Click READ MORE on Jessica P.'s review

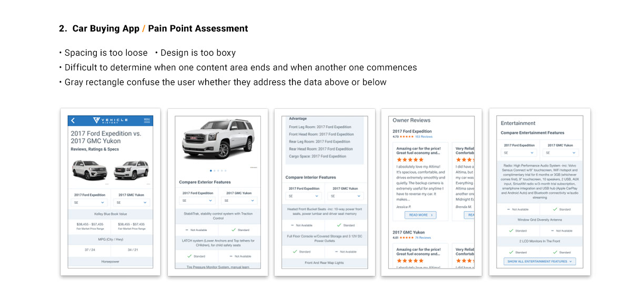tap(420, 215)
